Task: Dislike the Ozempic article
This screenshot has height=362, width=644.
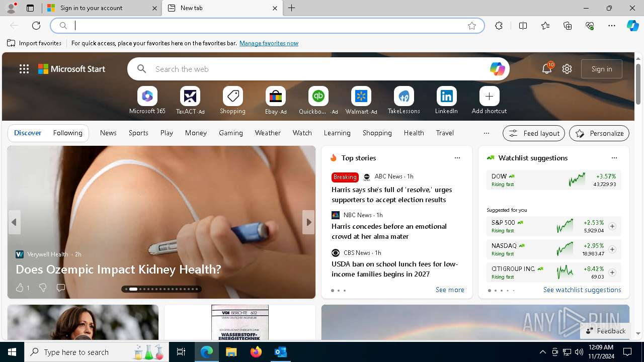Action: pos(43,288)
